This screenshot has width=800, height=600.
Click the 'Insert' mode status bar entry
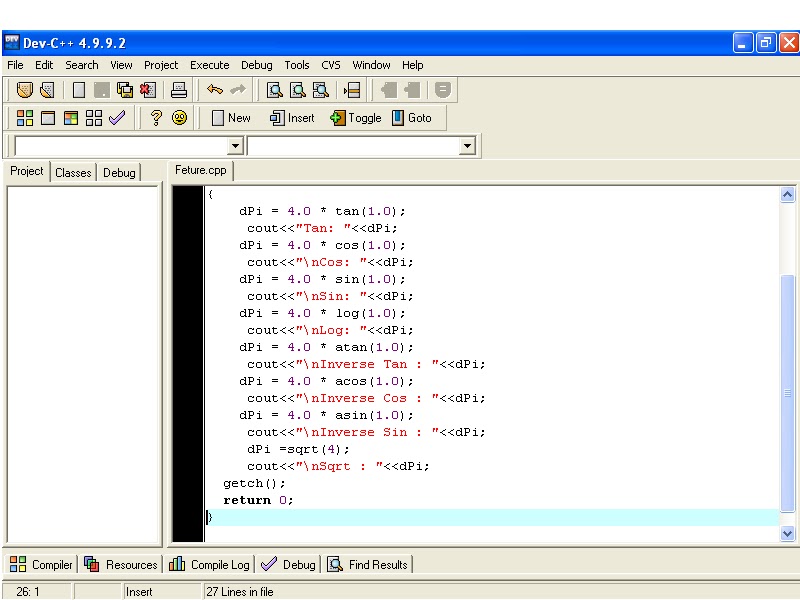139,592
